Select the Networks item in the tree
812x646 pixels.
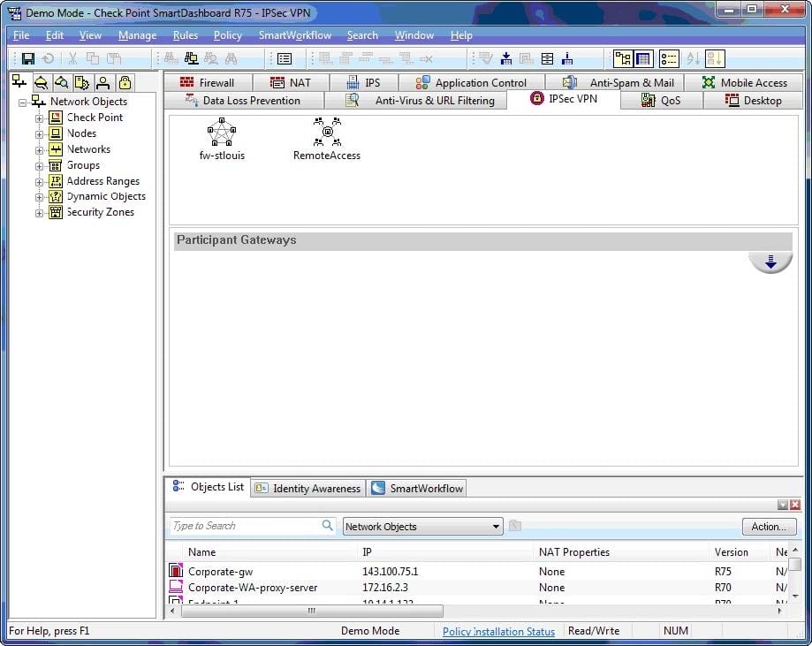88,149
